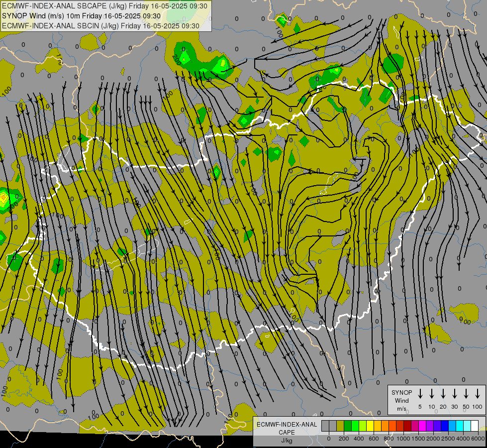Pick the dark green CAPE legend swatch
Image resolution: width=487 pixels, height=448 pixels.
[x=348, y=426]
